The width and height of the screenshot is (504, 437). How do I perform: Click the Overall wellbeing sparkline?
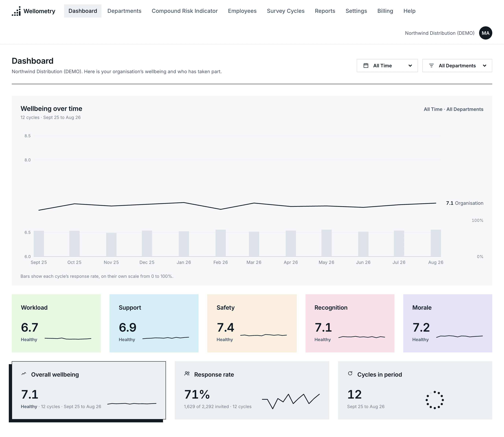132,404
